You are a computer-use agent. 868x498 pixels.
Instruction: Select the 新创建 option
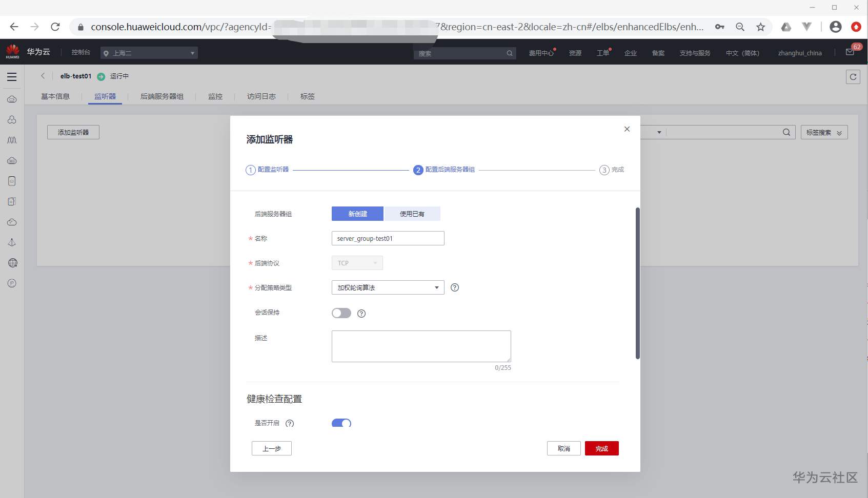click(357, 214)
